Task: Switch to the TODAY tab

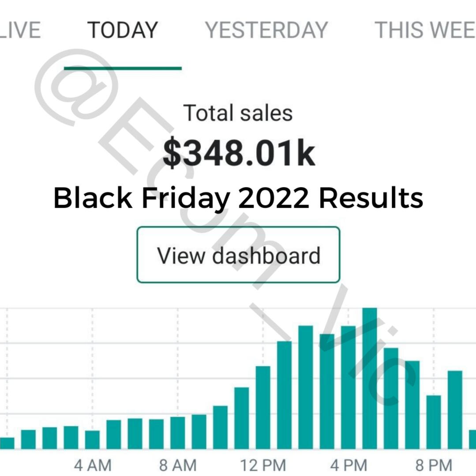Action: pos(123,30)
